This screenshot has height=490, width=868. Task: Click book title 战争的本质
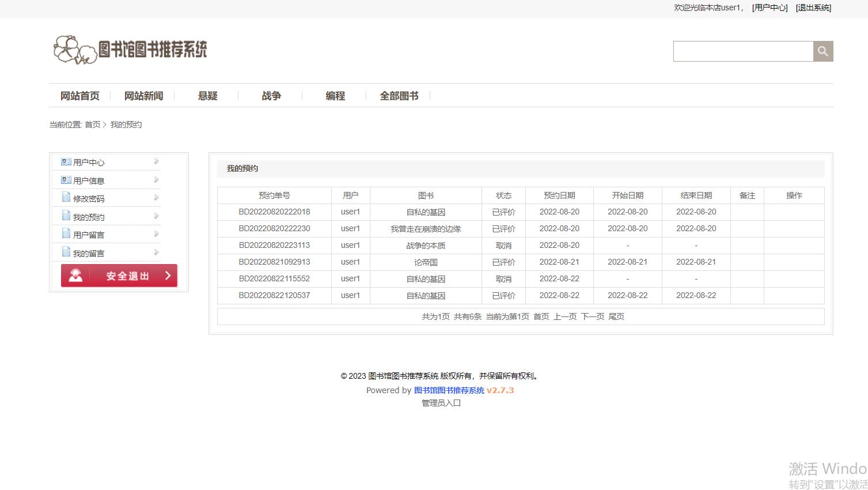tap(426, 246)
